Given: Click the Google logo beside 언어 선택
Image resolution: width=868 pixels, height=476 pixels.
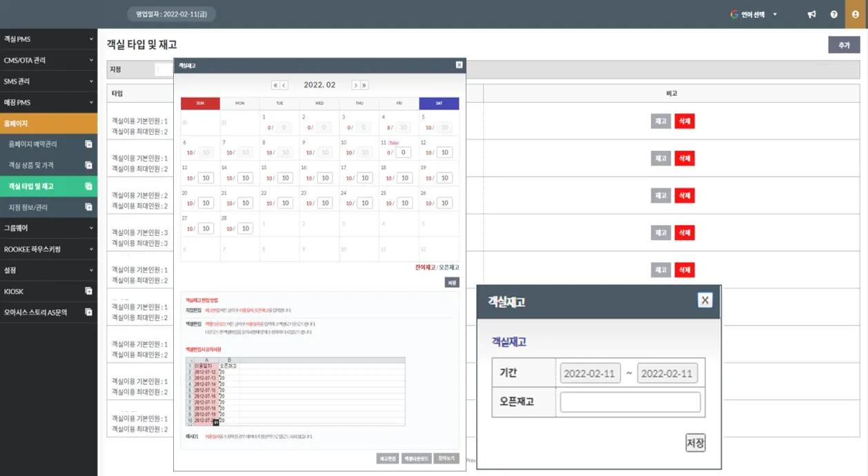Looking at the screenshot, I should (x=734, y=14).
